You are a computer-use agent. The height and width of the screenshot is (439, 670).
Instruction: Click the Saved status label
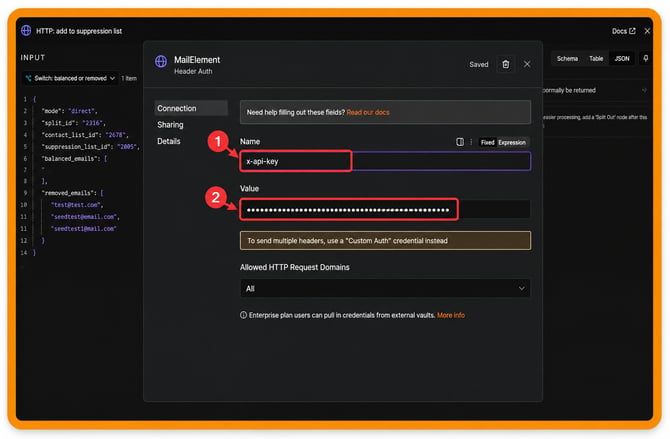click(x=479, y=65)
